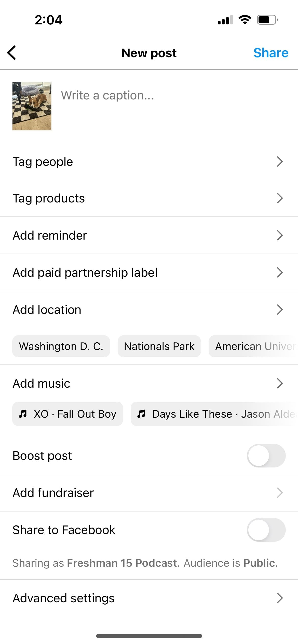The height and width of the screenshot is (644, 298).
Task: Open Advanced settings chevron
Action: pyautogui.click(x=280, y=598)
